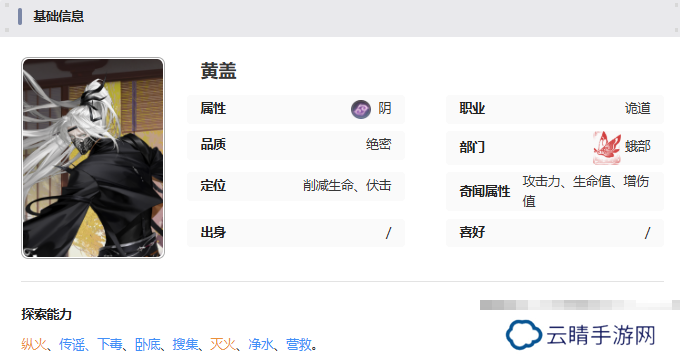
Task: Click the 品质 row label
Action: (213, 144)
